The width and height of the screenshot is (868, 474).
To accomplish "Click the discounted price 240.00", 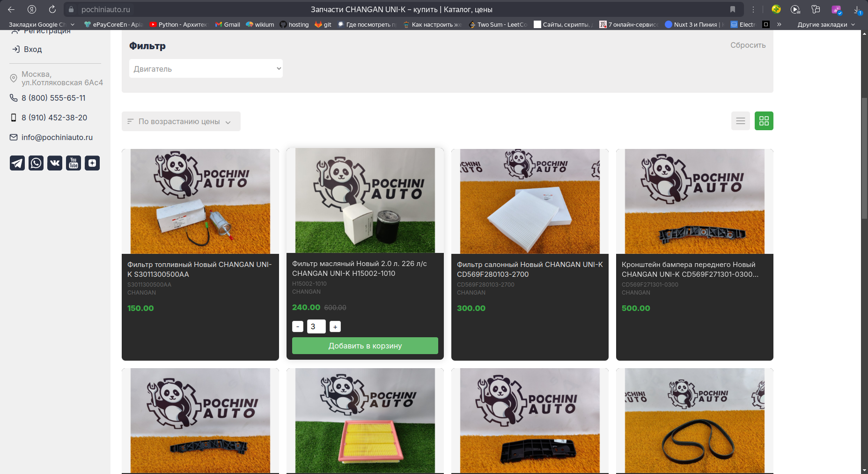I will click(x=306, y=307).
